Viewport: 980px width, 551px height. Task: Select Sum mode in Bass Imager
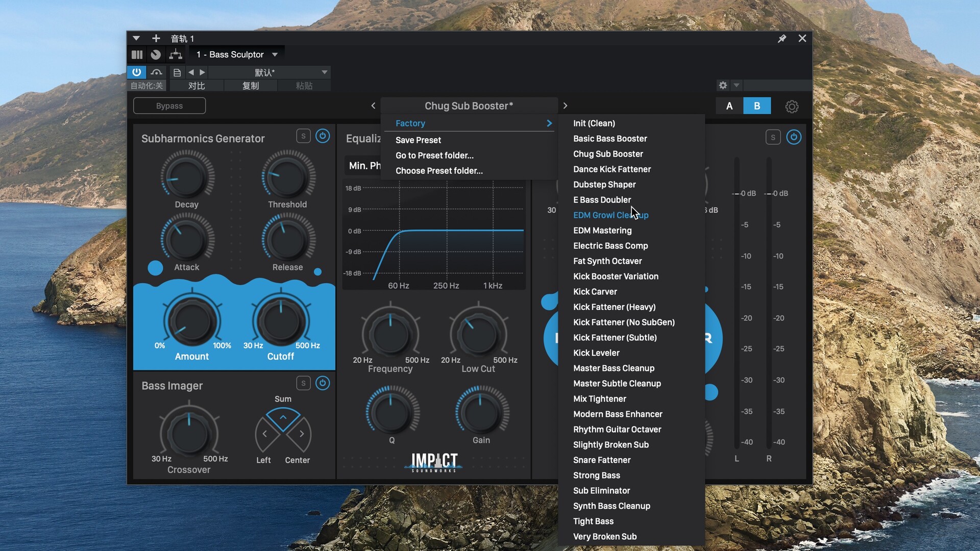pyautogui.click(x=283, y=418)
